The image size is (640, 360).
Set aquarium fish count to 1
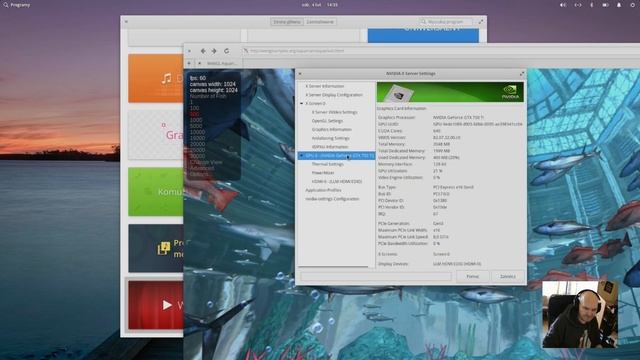coord(191,102)
